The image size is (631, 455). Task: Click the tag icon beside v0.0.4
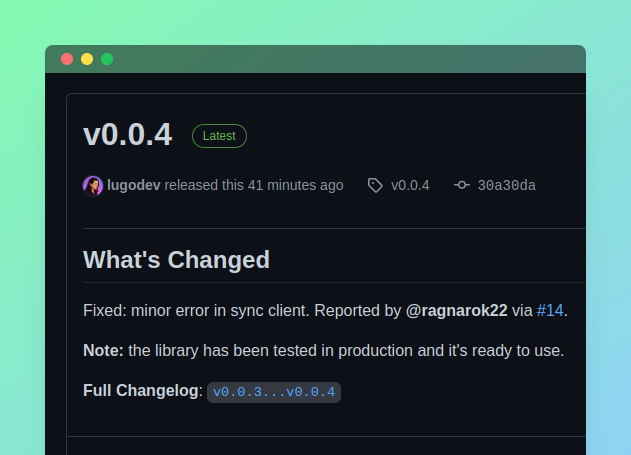coord(375,185)
